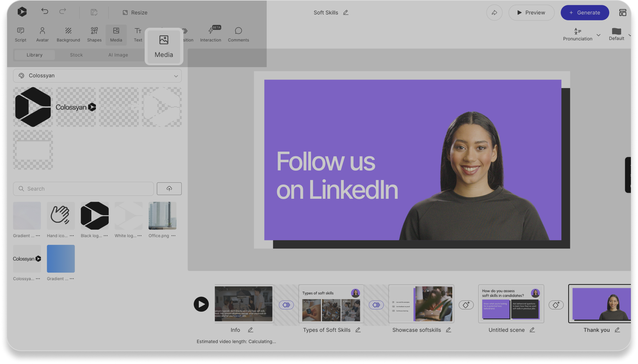Select the White logo media thumbnail
The width and height of the screenshot is (638, 364).
point(129,216)
